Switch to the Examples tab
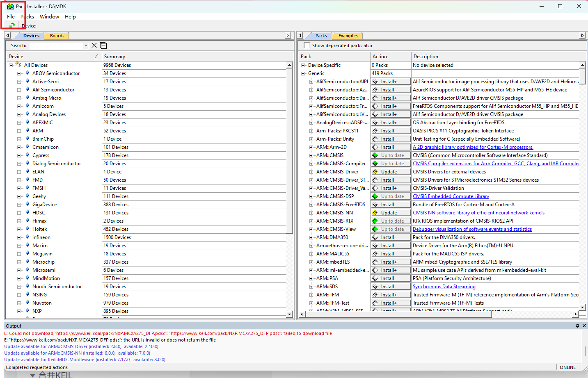 click(x=348, y=36)
